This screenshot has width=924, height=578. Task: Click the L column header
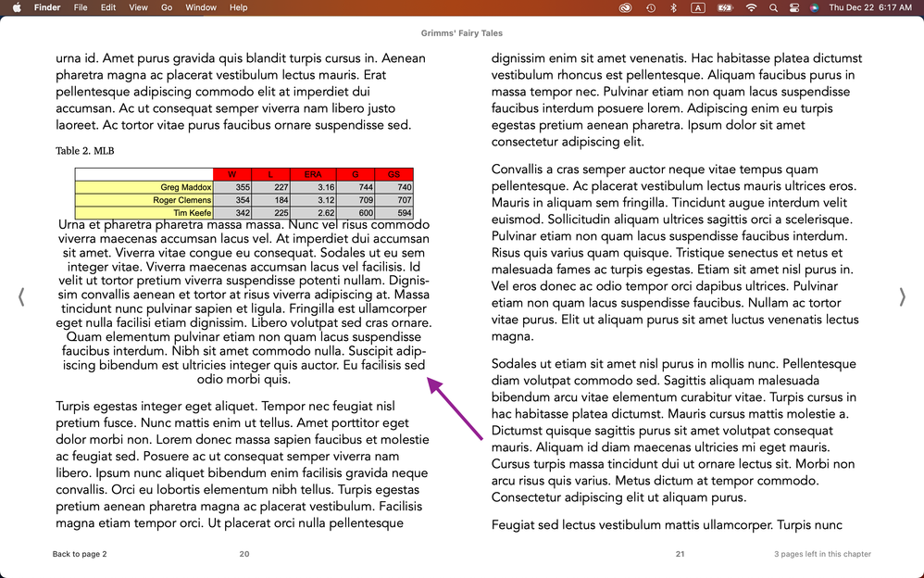pyautogui.click(x=270, y=174)
